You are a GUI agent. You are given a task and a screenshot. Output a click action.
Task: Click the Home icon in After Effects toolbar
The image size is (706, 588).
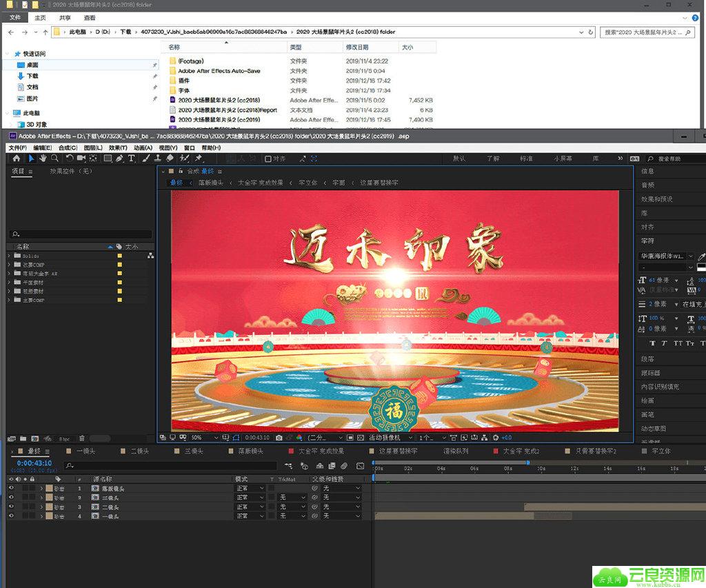click(x=17, y=158)
